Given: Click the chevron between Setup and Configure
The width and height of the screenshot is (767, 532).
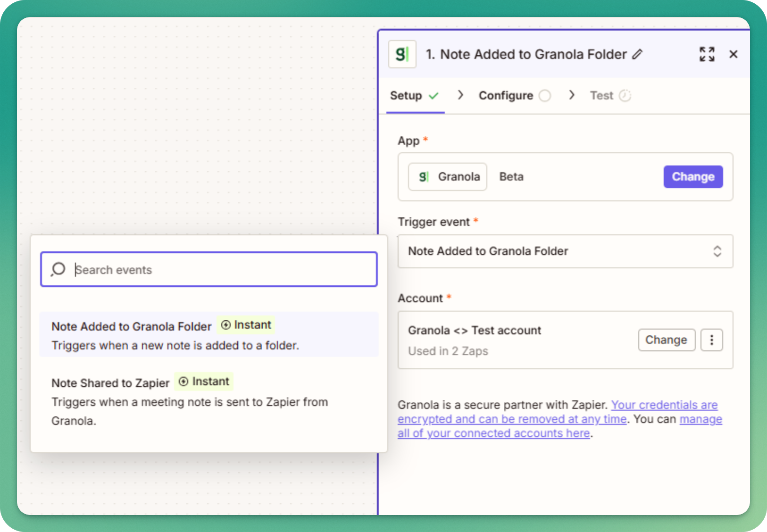Looking at the screenshot, I should tap(460, 95).
